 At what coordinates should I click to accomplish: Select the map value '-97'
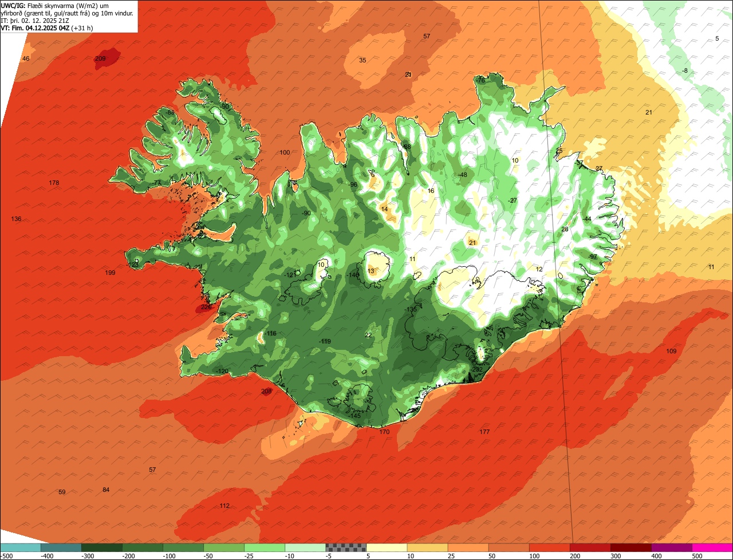tap(593, 257)
